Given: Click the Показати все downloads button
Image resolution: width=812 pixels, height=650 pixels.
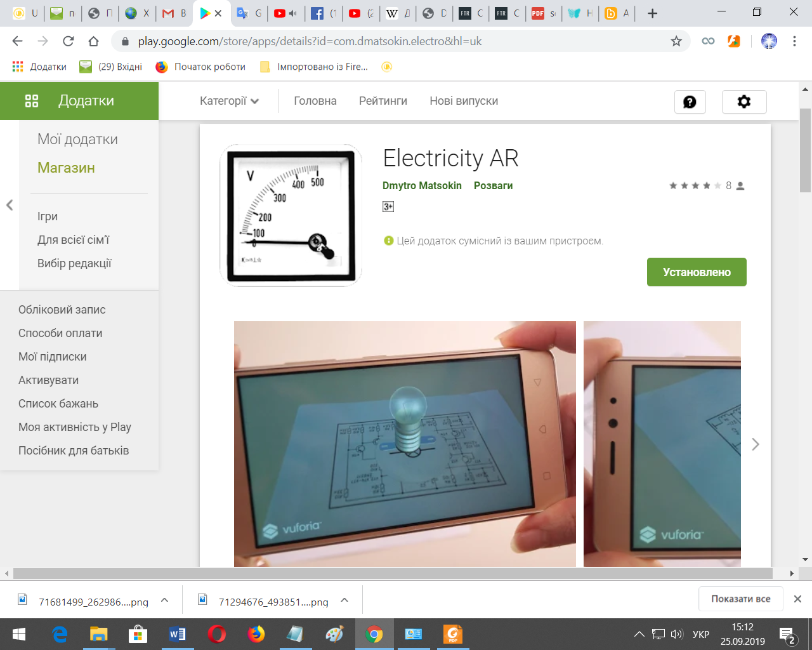Looking at the screenshot, I should [x=741, y=599].
